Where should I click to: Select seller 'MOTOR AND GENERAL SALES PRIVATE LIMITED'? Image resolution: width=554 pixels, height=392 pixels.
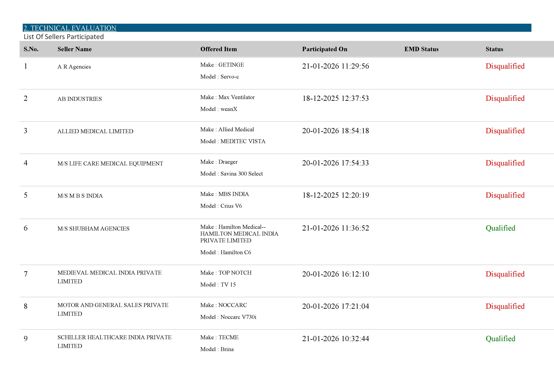pyautogui.click(x=113, y=310)
